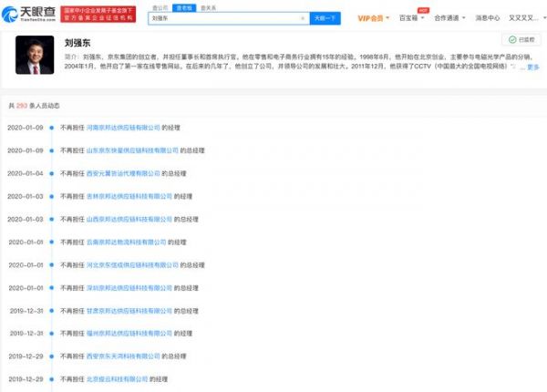This screenshot has height=392, width=547.
Task: Clear the search box with the x icon
Action: tap(303, 18)
